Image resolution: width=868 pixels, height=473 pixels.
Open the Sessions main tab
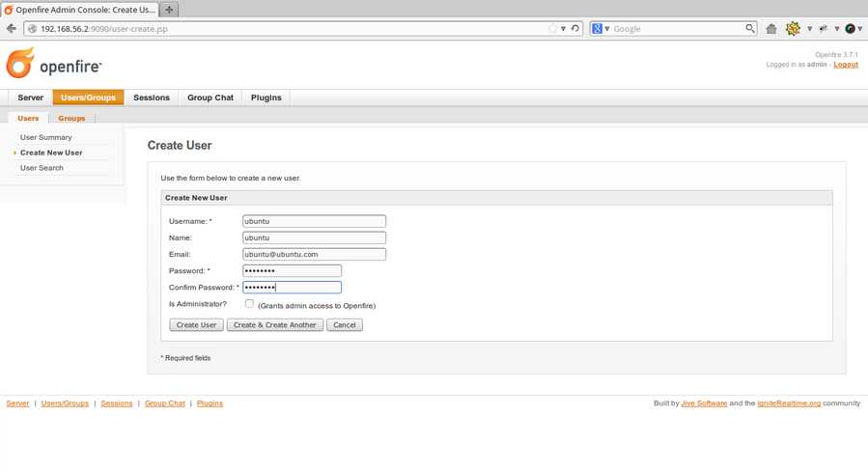(x=152, y=97)
